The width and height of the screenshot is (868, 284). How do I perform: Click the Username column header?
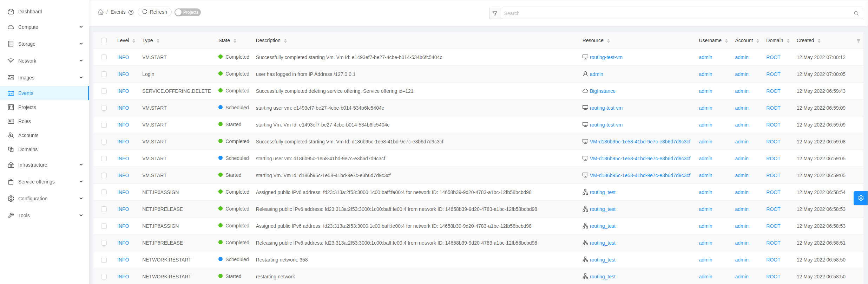pos(710,40)
